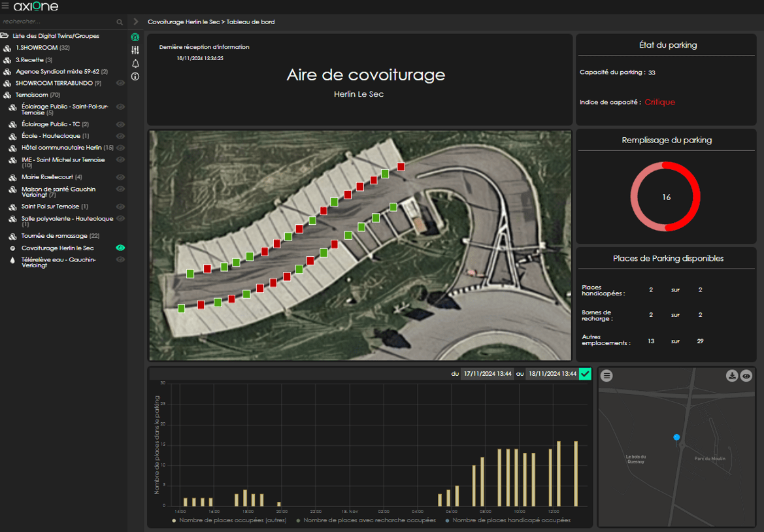This screenshot has width=764, height=532.
Task: Click the blue location pin on the map
Action: 676,437
